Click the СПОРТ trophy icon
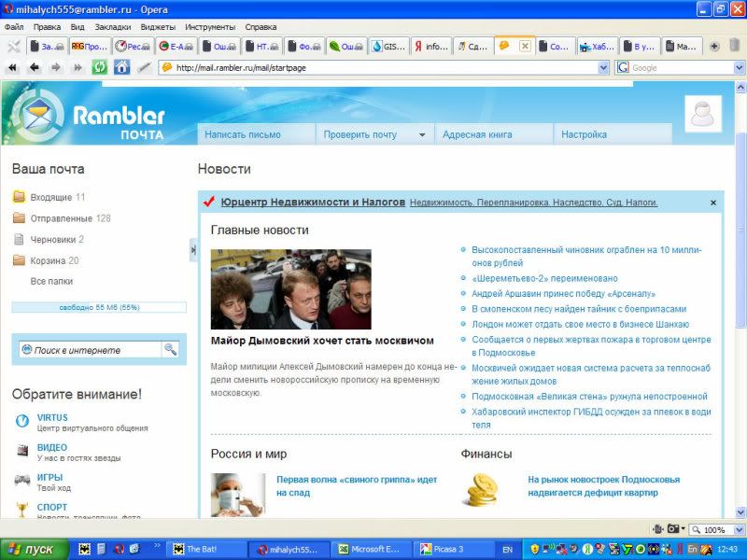 [x=21, y=510]
